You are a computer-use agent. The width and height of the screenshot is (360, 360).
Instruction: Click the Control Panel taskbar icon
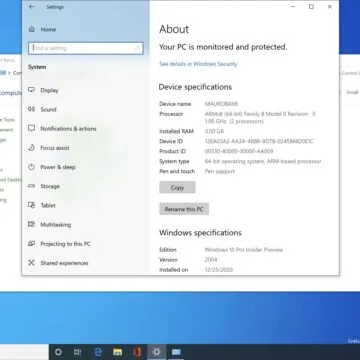pyautogui.click(x=176, y=352)
